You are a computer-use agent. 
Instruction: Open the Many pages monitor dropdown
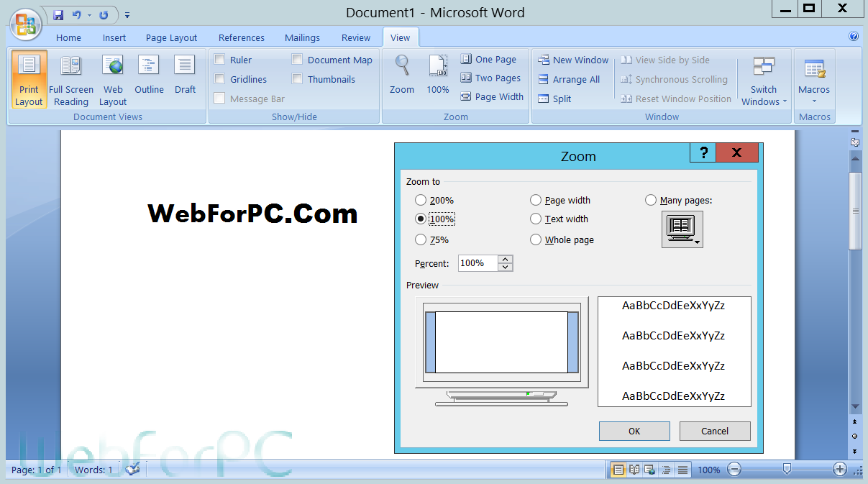682,229
